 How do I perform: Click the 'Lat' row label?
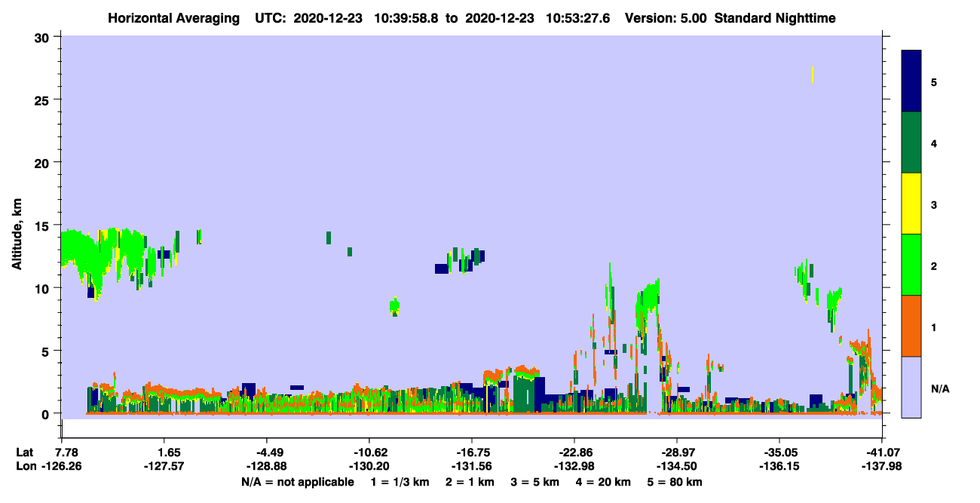24,452
